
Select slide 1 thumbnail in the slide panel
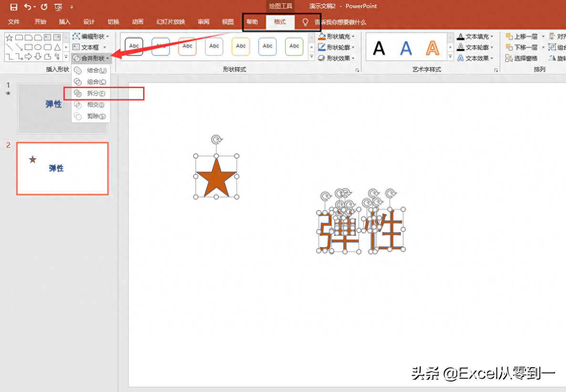pyautogui.click(x=62, y=108)
